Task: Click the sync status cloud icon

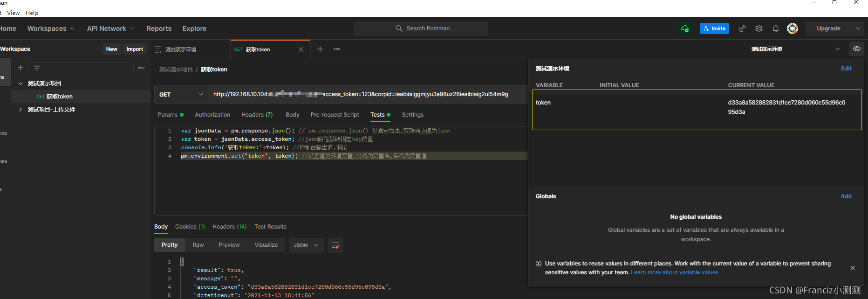Action: (684, 28)
